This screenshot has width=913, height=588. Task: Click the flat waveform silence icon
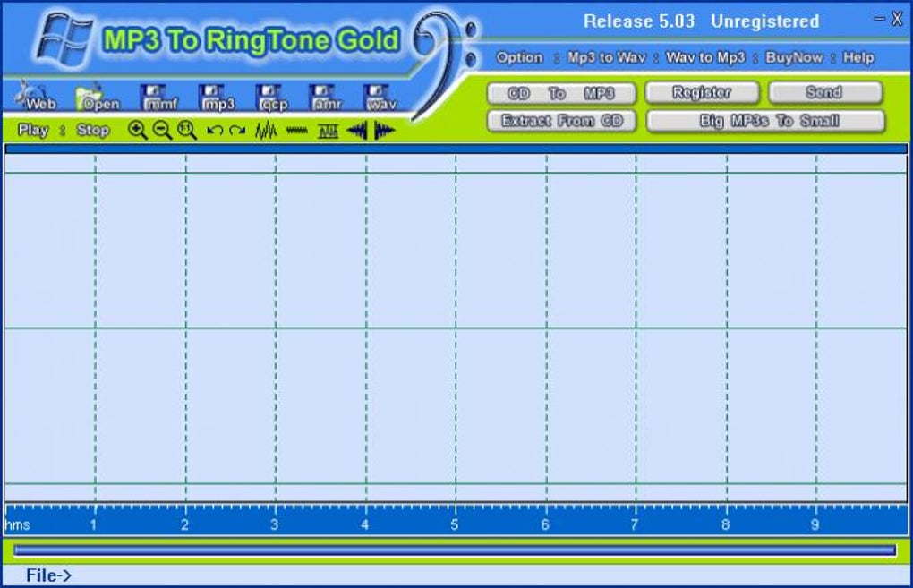click(x=297, y=131)
